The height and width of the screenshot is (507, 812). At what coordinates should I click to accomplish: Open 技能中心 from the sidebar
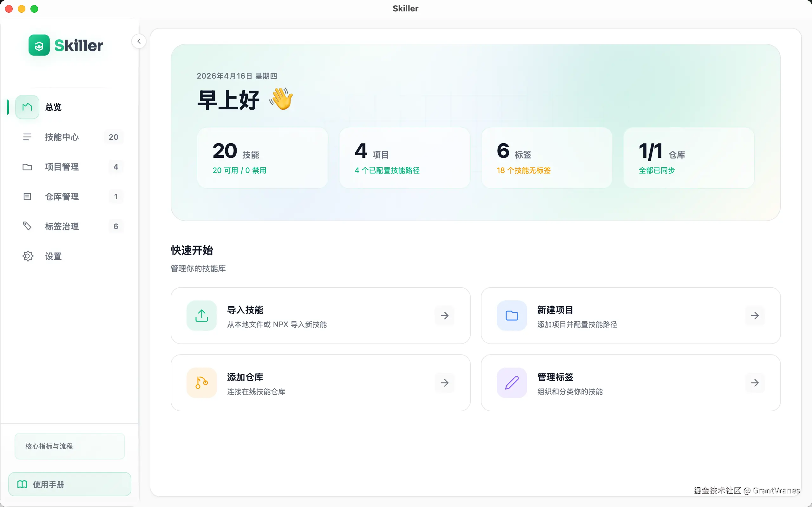pos(62,137)
